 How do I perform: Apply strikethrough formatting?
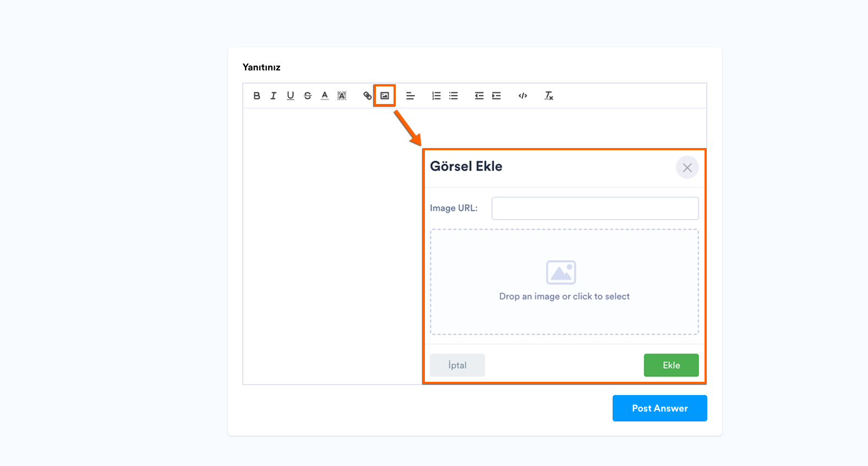pyautogui.click(x=308, y=96)
